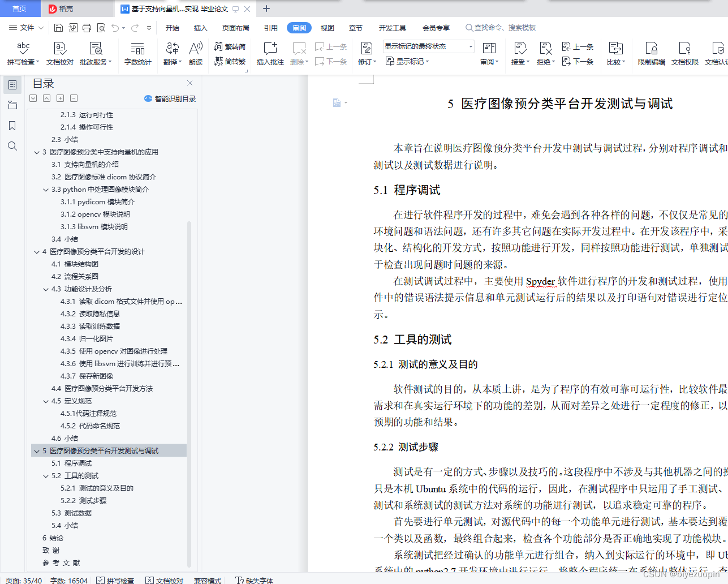Open the compare documents (比较) tool

(x=616, y=54)
